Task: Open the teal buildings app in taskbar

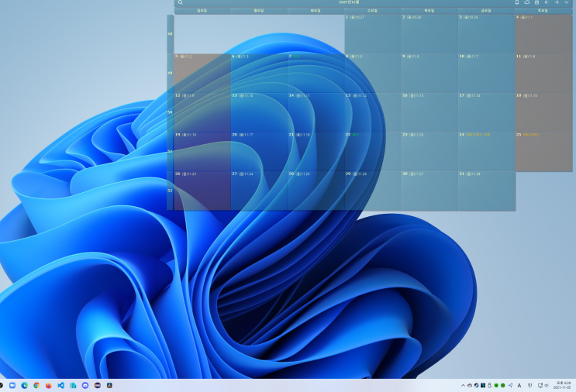Action: coord(73,385)
